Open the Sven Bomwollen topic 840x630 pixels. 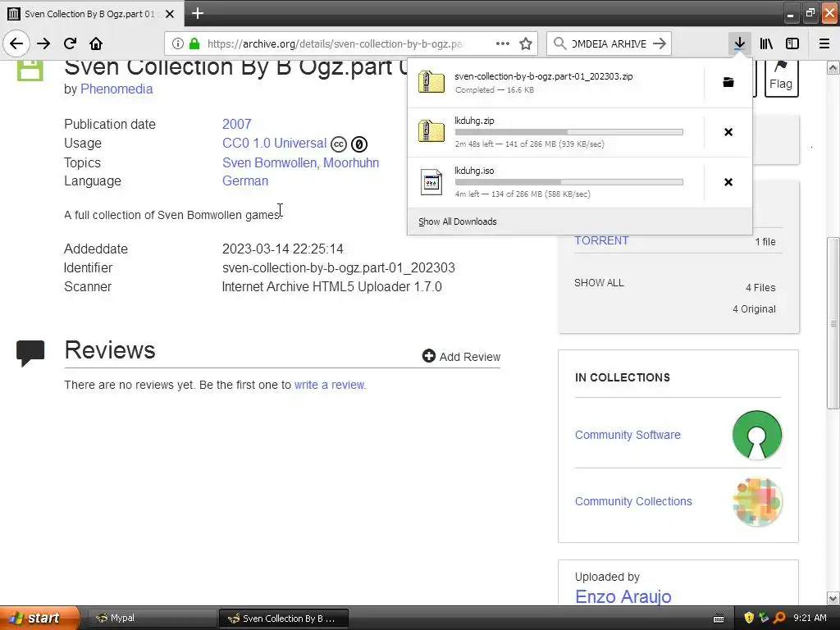pyautogui.click(x=269, y=163)
